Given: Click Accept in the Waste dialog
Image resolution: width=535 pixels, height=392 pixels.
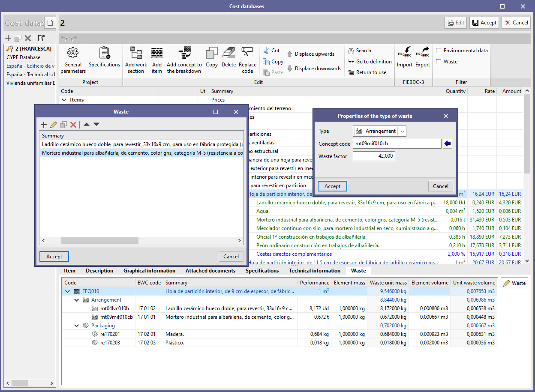Looking at the screenshot, I should coord(54,257).
